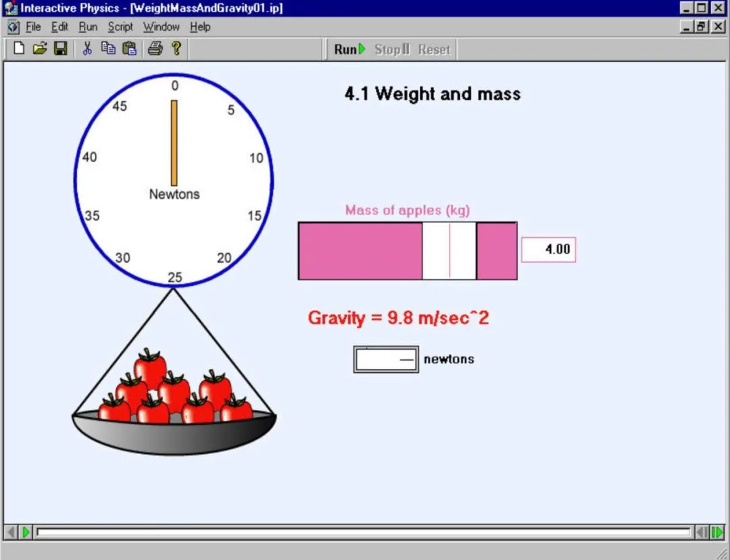Save the file with floppy disk icon
Viewport: 730px width, 560px height.
(x=61, y=49)
